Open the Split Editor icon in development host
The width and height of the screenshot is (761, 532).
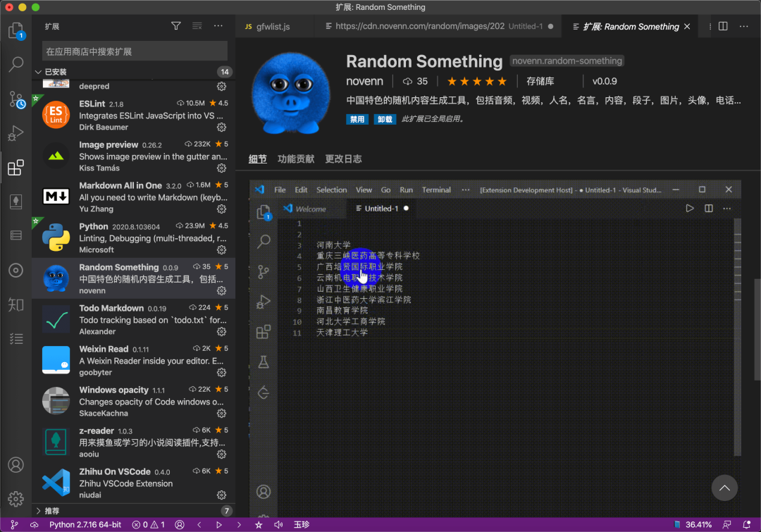pos(708,208)
